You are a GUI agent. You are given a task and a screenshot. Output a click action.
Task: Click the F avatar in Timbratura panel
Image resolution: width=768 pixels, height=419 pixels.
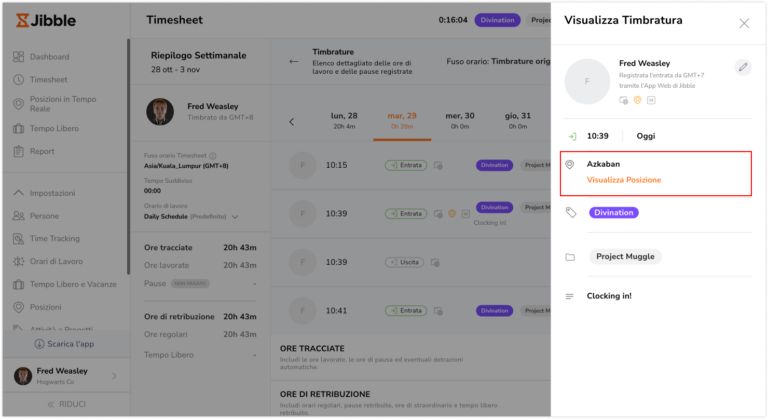[x=587, y=81]
